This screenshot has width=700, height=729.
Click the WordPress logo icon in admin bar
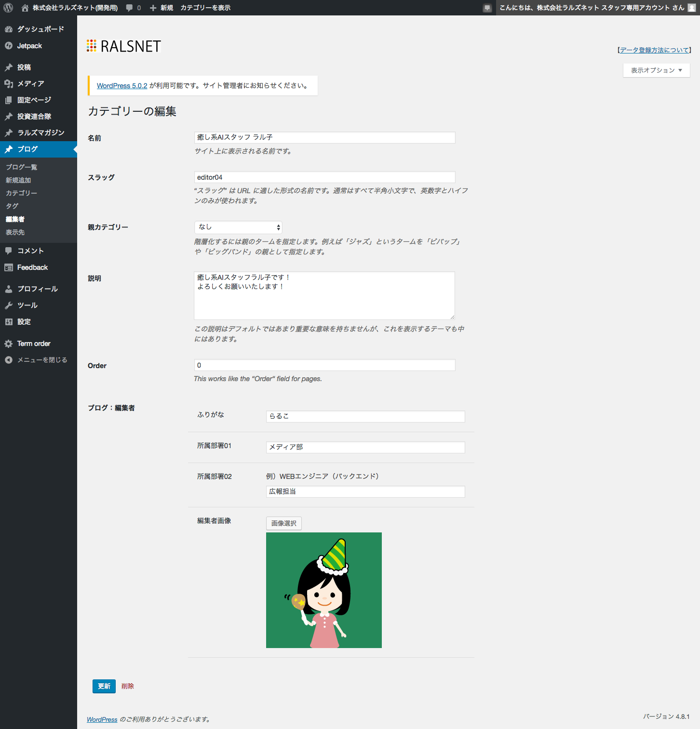coord(8,8)
